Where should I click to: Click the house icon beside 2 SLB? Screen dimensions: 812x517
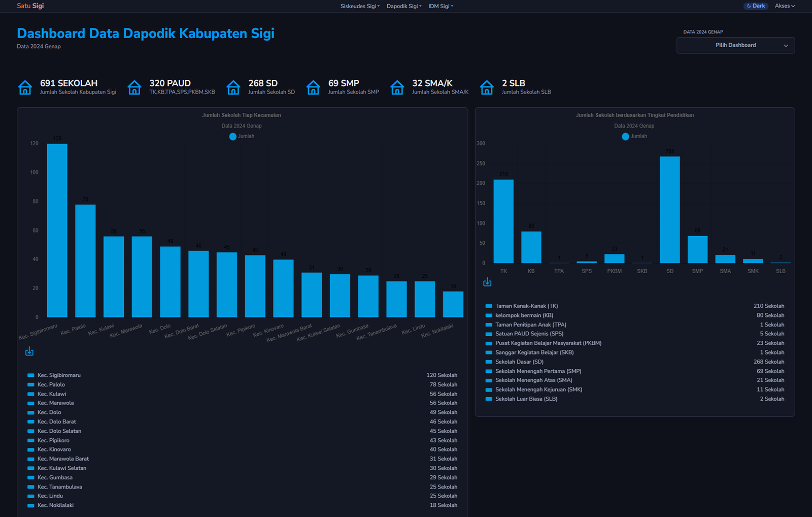pyautogui.click(x=487, y=87)
